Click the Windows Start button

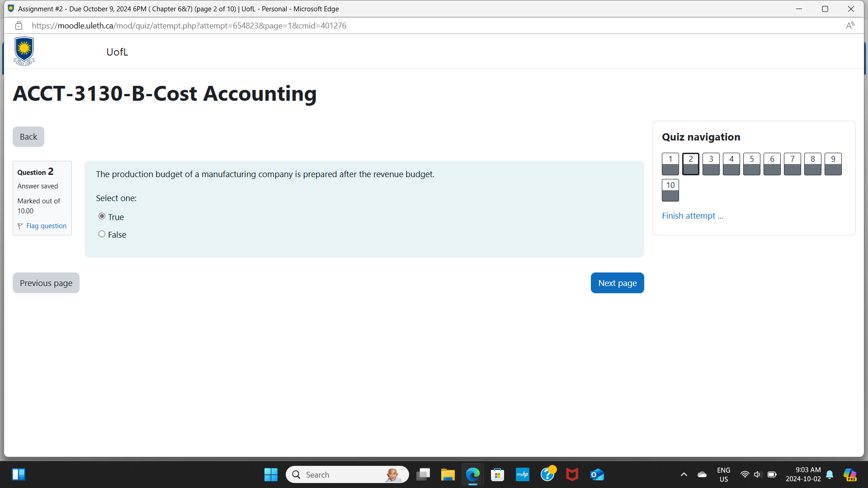pyautogui.click(x=271, y=474)
